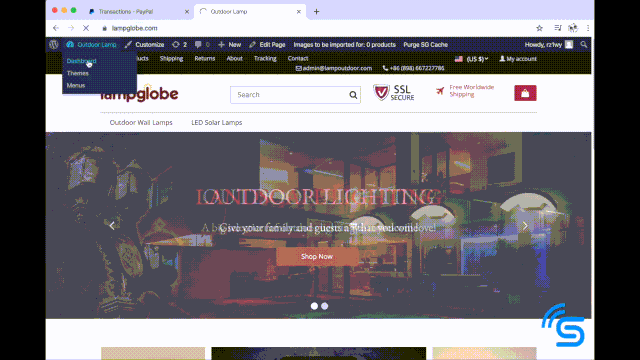The width and height of the screenshot is (640, 360).
Task: Bookmark page with the star icon
Action: pyautogui.click(x=539, y=28)
